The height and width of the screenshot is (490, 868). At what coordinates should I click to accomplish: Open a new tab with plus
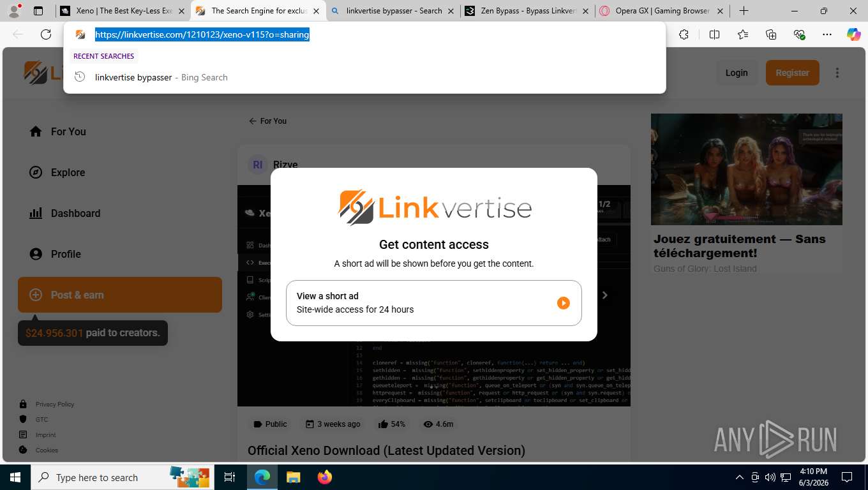pyautogui.click(x=744, y=11)
